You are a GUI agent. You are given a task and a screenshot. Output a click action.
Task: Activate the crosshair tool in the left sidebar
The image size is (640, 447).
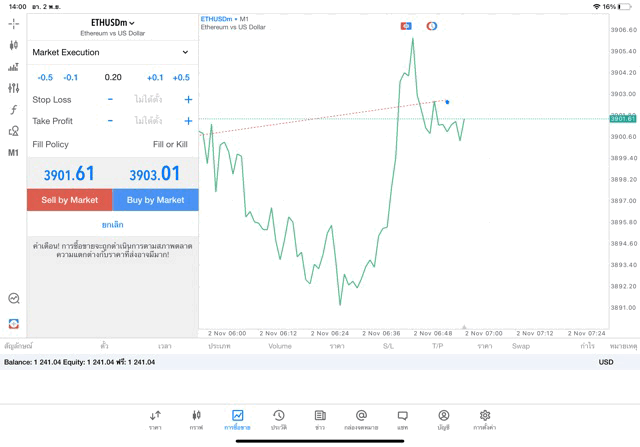pos(13,23)
